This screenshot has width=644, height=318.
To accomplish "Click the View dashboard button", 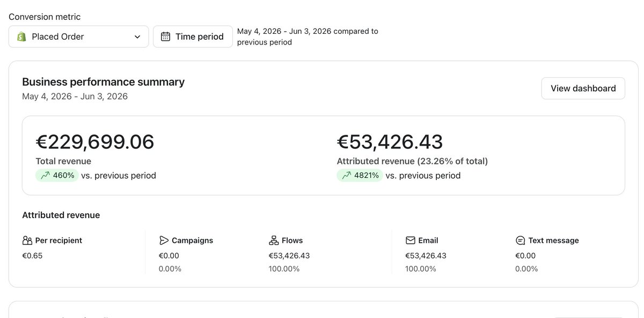I will [x=583, y=88].
